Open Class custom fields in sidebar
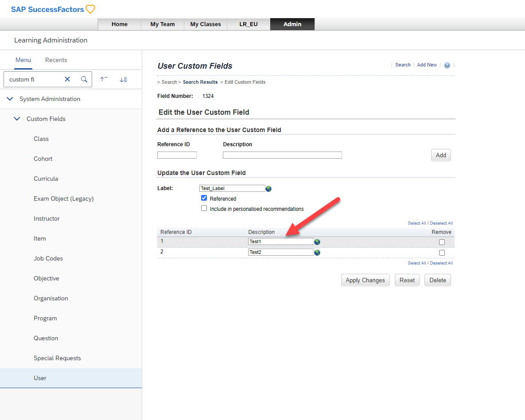525x420 pixels. [x=41, y=139]
